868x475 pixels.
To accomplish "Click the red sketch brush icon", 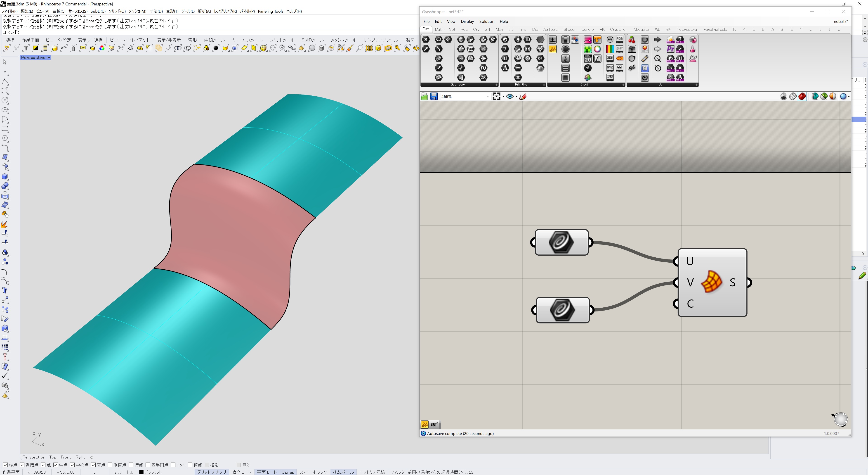I will click(x=523, y=96).
